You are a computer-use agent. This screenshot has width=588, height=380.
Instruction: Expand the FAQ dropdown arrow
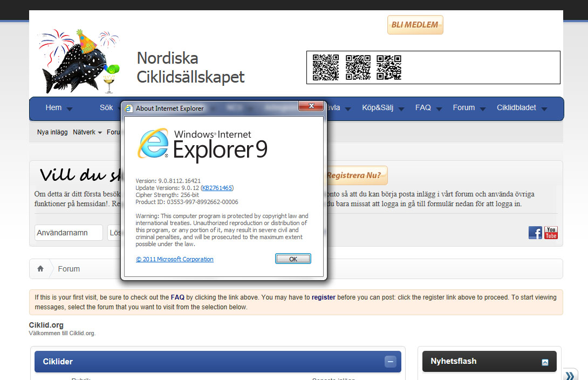[439, 109]
